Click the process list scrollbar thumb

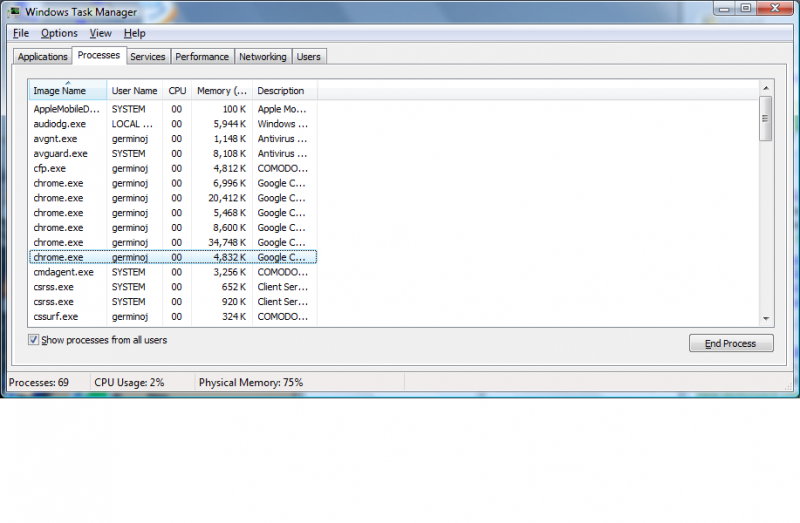pyautogui.click(x=765, y=118)
